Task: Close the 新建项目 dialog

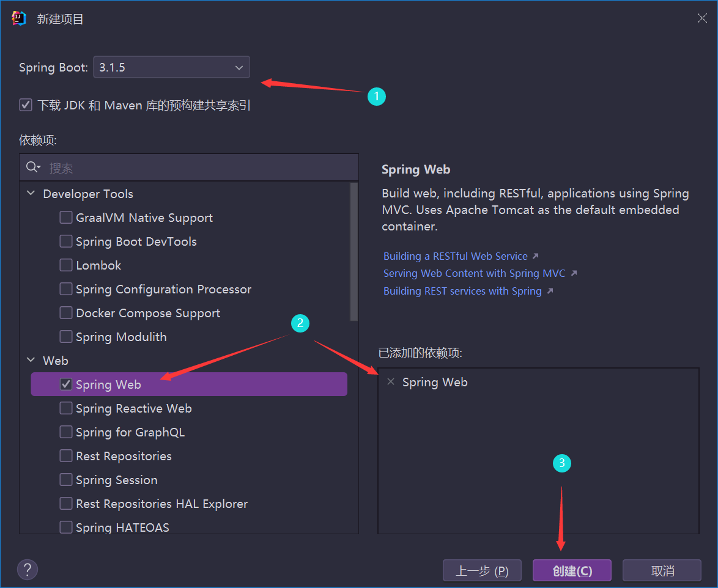Action: 702,18
